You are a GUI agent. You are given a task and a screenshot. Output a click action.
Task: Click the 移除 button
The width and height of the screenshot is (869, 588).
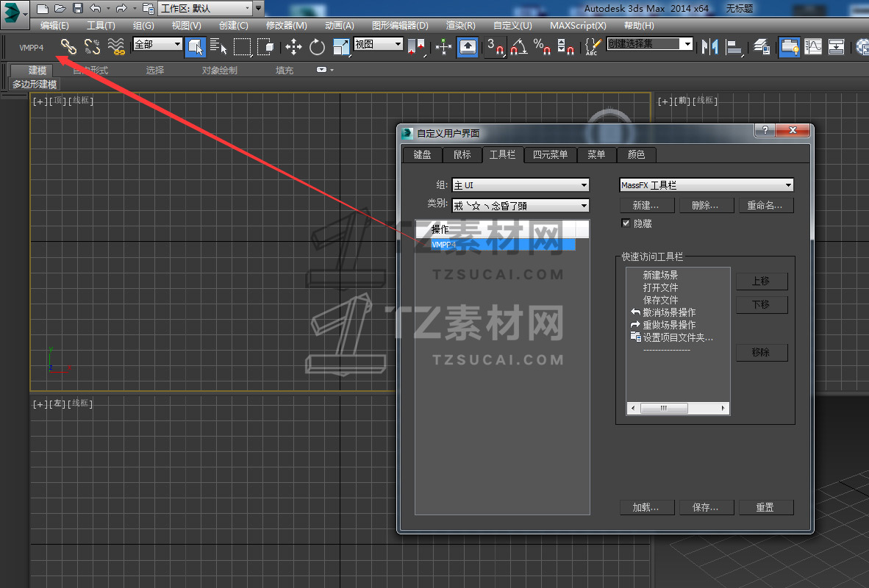pos(762,353)
